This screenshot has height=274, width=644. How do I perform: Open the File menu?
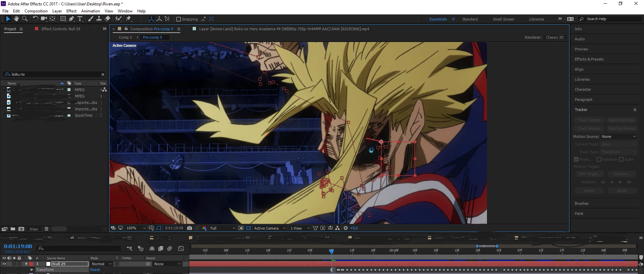5,11
